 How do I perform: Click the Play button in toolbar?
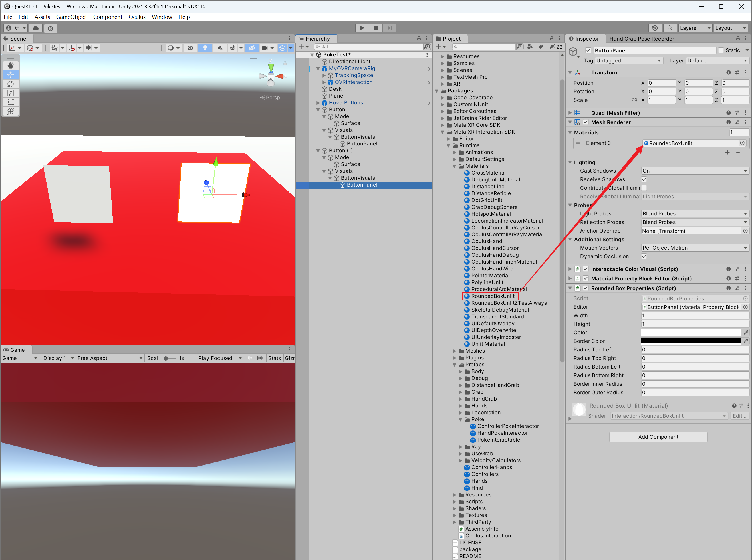[x=362, y=28]
